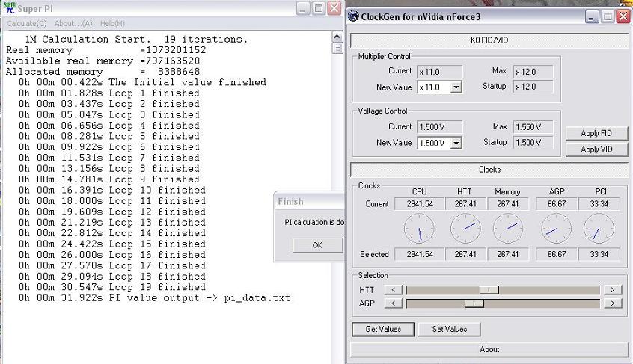The width and height of the screenshot is (633, 364).
Task: Click the Startup multiplier field x 12.0
Action: pos(533,87)
